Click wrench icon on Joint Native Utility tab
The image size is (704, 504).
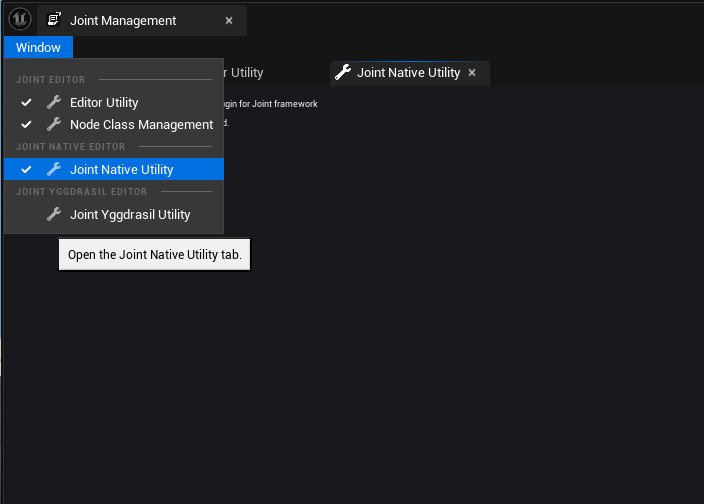tap(343, 72)
